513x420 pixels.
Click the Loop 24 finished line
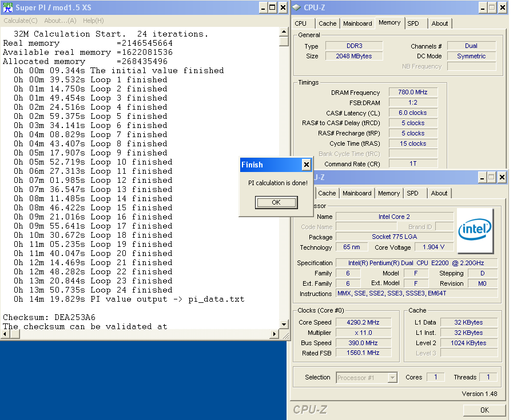[x=93, y=290]
